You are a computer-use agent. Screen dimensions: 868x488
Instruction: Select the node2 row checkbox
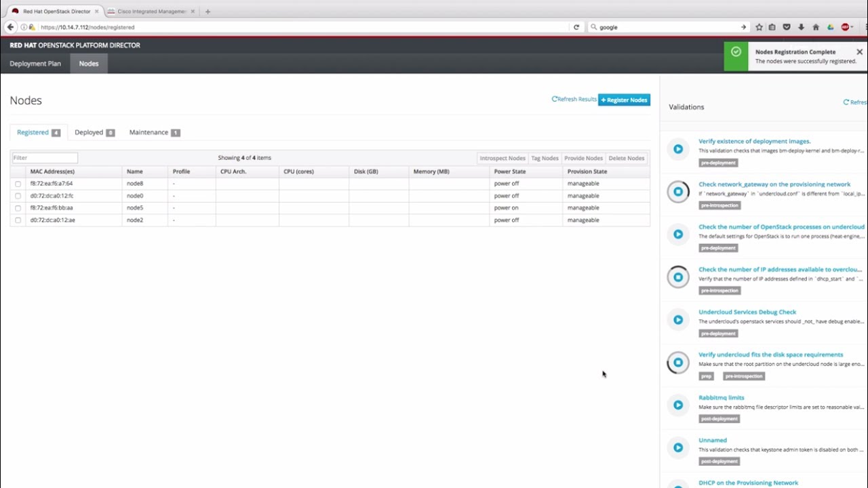[x=18, y=220]
